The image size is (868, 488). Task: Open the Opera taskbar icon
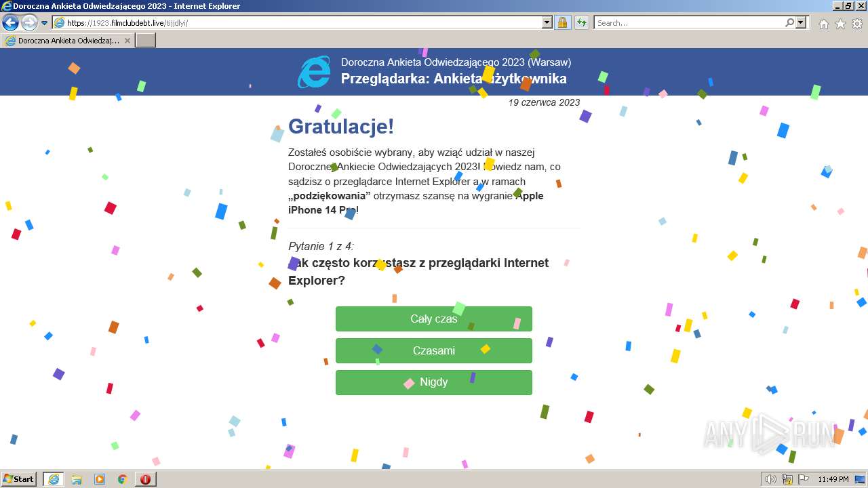(146, 479)
